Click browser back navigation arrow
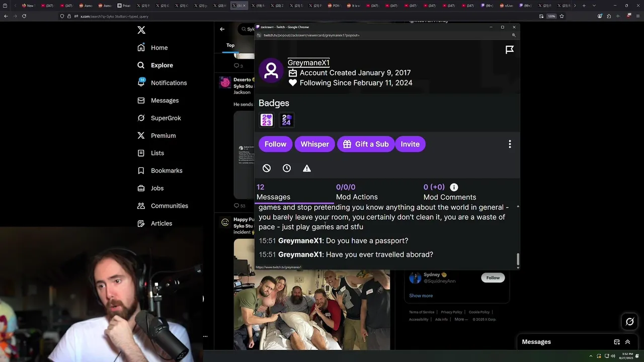This screenshot has width=644, height=362. (x=6, y=16)
